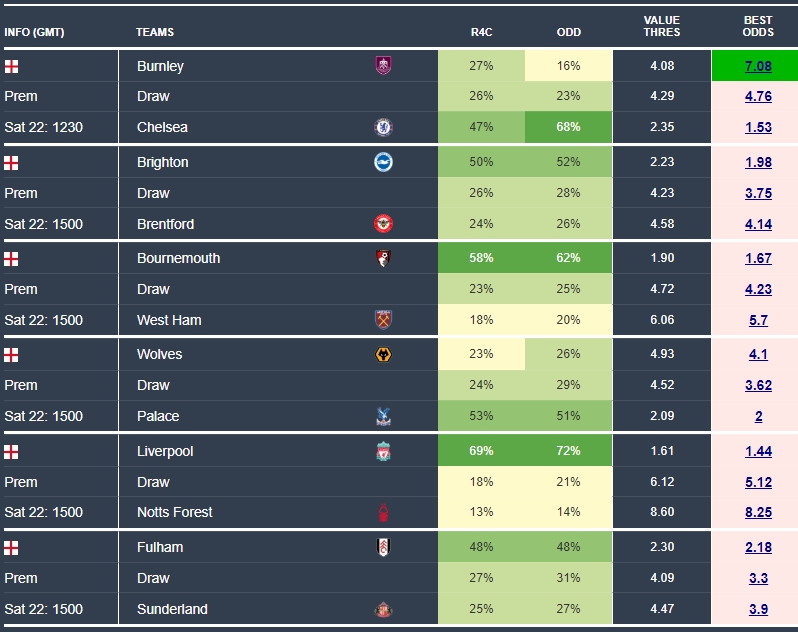Select the Fulham team name cell
Screen dimensions: 798x632
tap(160, 547)
